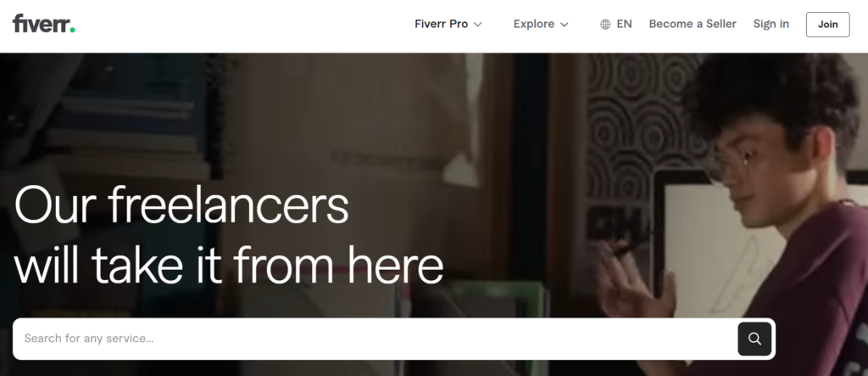Focus the 'Search for any service' field
868x376 pixels.
(376, 339)
